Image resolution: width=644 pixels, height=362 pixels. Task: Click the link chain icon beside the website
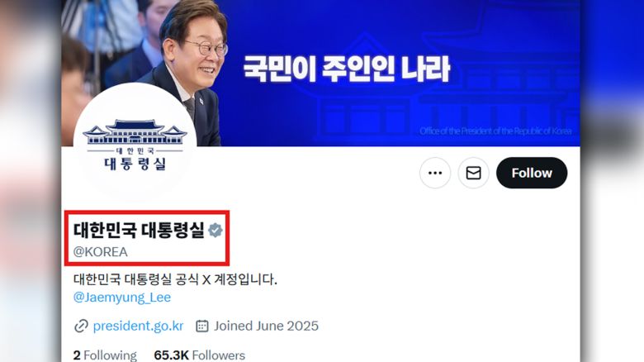tap(81, 326)
